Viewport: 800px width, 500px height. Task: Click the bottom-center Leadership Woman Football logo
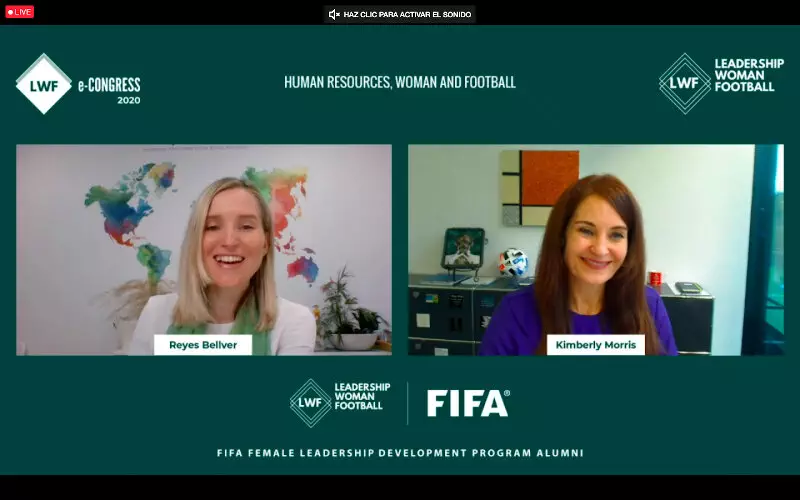coord(340,403)
